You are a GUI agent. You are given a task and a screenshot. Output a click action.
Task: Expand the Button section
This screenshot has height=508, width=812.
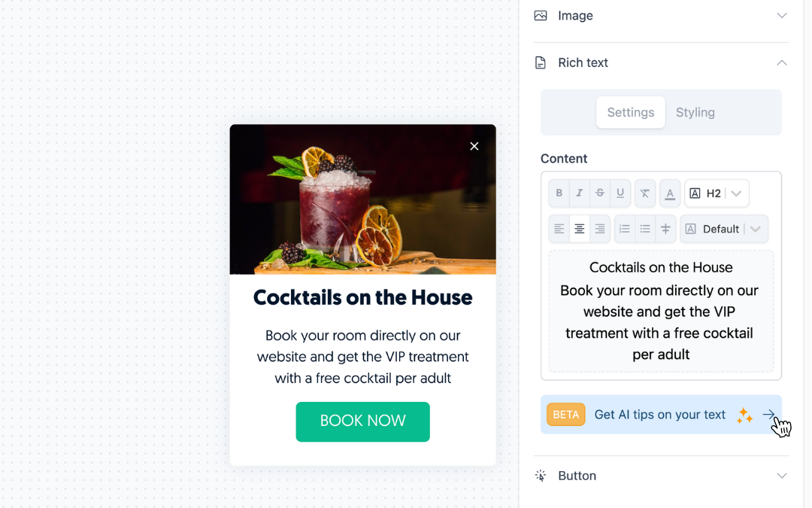point(661,476)
